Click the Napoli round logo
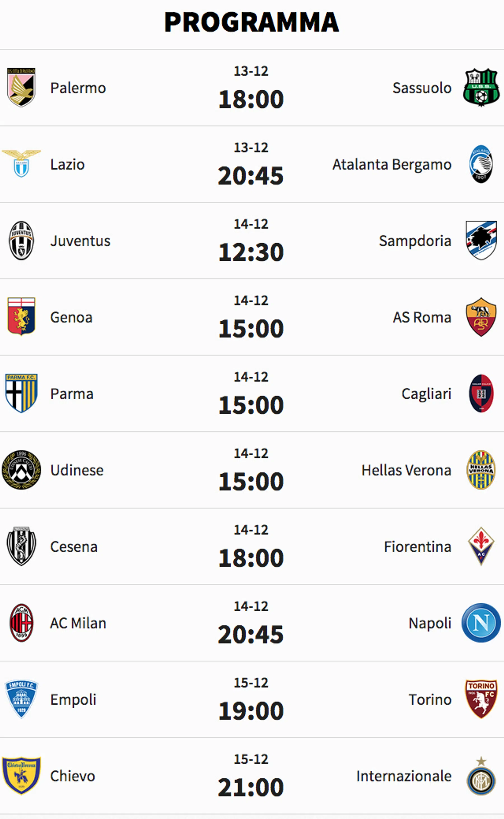 [x=481, y=623]
